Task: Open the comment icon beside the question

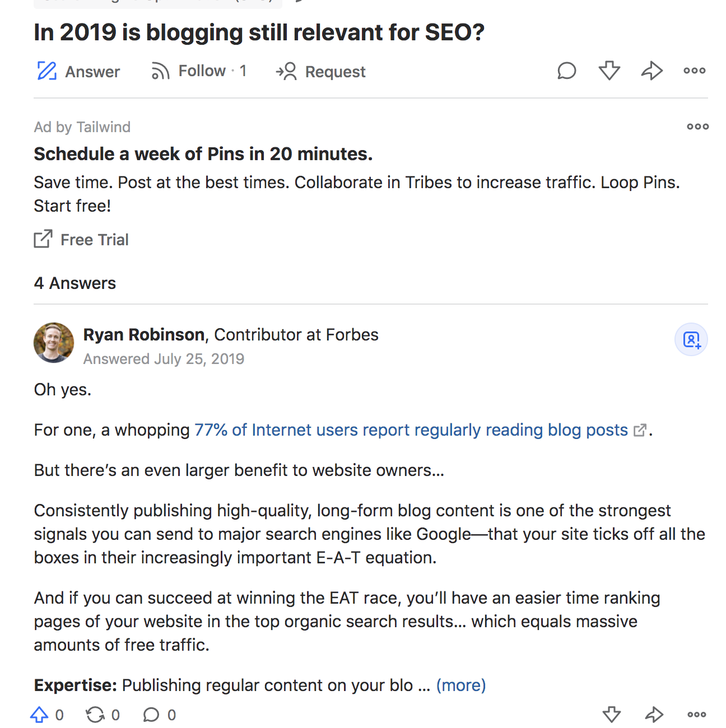Action: [566, 71]
